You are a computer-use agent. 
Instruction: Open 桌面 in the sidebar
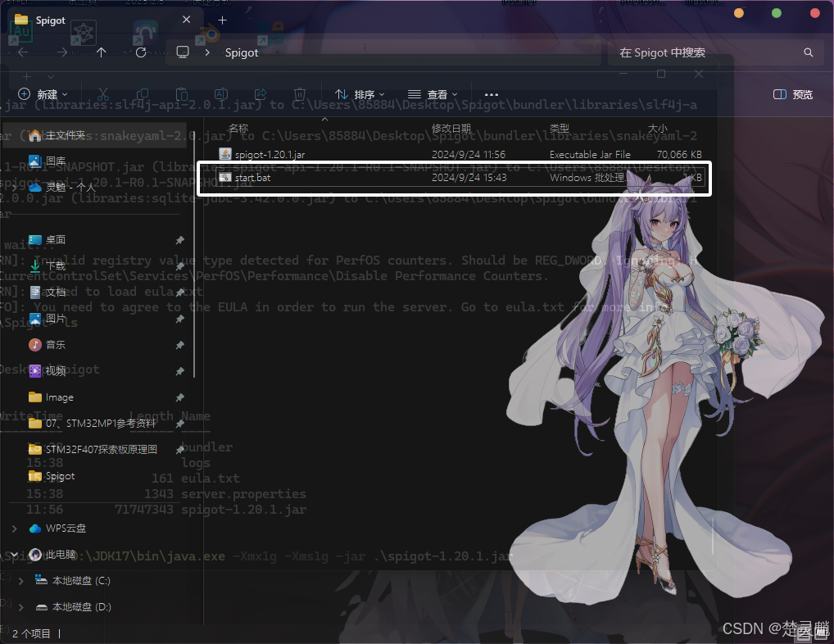point(56,240)
